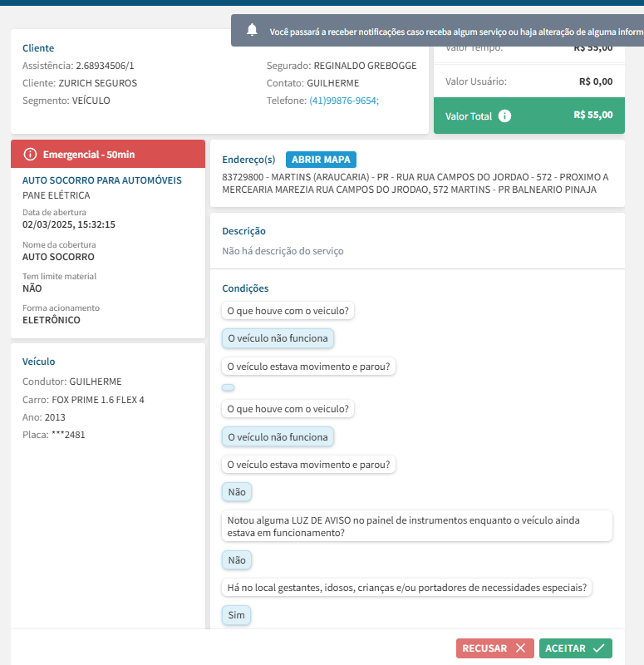
Task: Click the green Valor Total bar
Action: click(x=528, y=116)
